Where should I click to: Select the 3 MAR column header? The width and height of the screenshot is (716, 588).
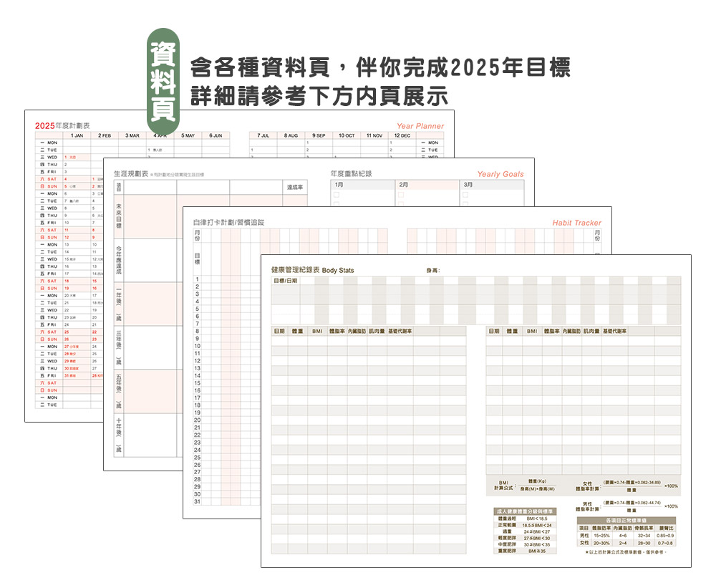click(132, 135)
